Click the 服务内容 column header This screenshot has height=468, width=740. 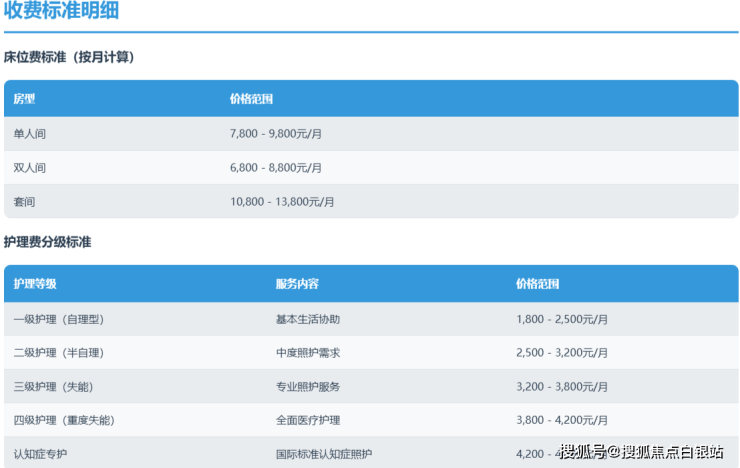pyautogui.click(x=297, y=284)
